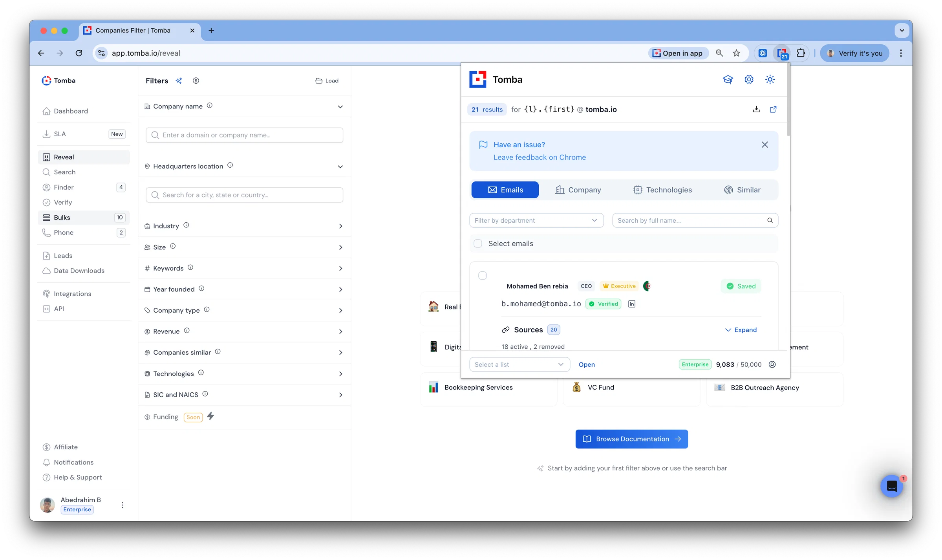Open Finder in sidebar

[x=84, y=187]
